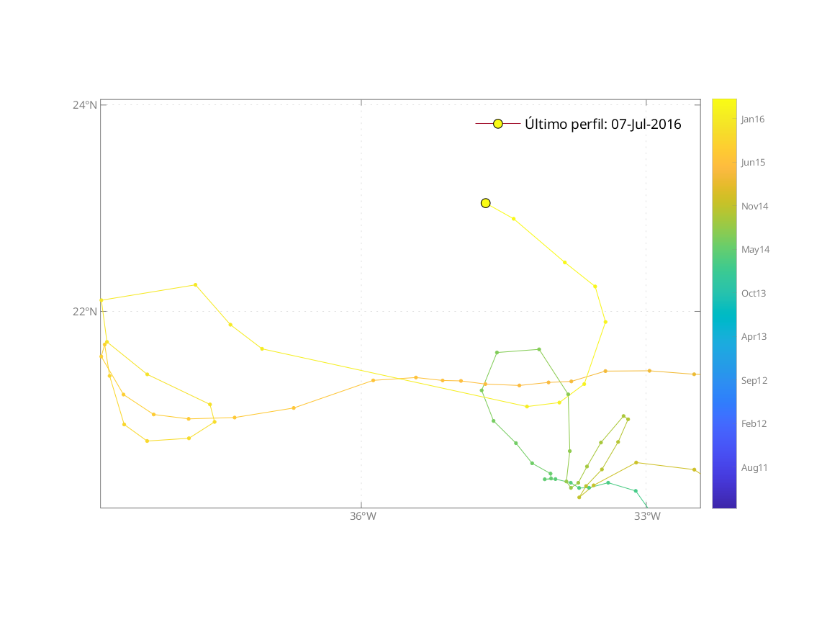
Task: Select the legend text 'Último perfil: 07-Jul-2016'
Action: 602,124
